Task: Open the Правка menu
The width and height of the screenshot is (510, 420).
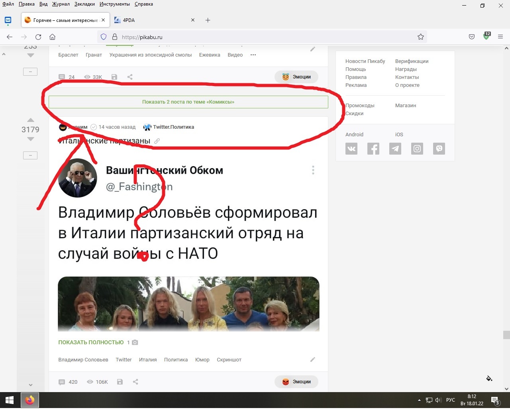Action: [27, 4]
